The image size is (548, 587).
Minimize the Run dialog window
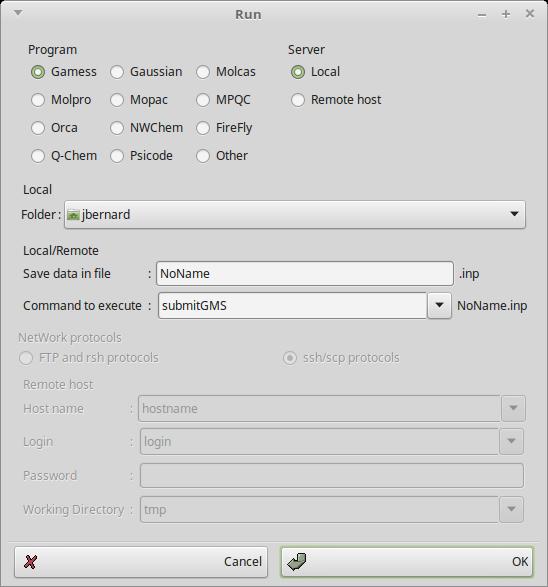pyautogui.click(x=482, y=15)
